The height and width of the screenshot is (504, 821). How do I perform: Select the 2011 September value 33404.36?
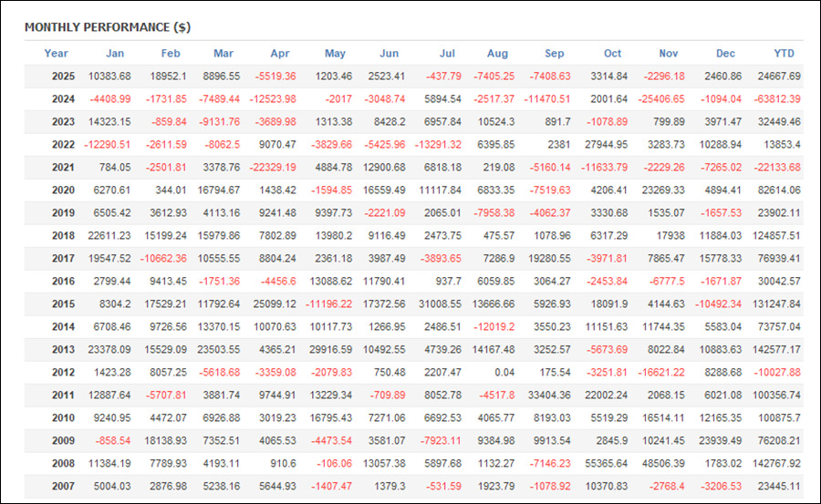[x=549, y=395]
